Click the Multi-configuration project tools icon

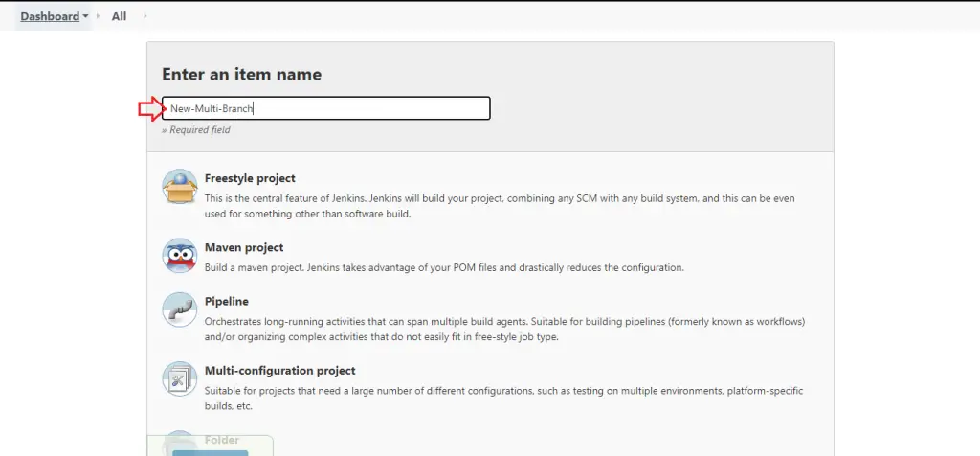[x=180, y=378]
